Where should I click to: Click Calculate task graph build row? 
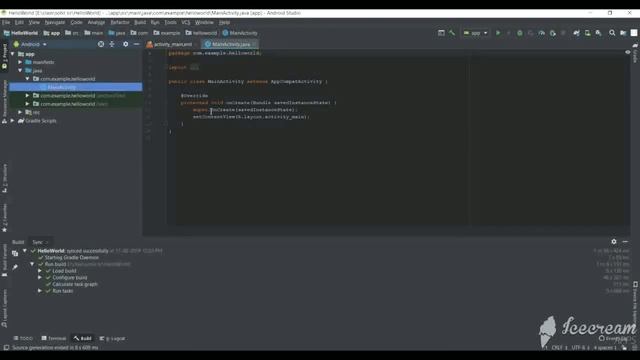[75, 284]
